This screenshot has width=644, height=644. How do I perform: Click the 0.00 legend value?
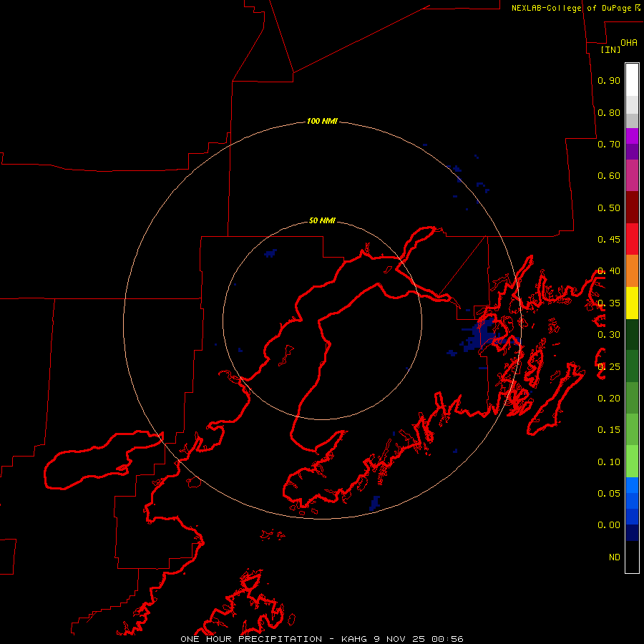[x=609, y=525]
